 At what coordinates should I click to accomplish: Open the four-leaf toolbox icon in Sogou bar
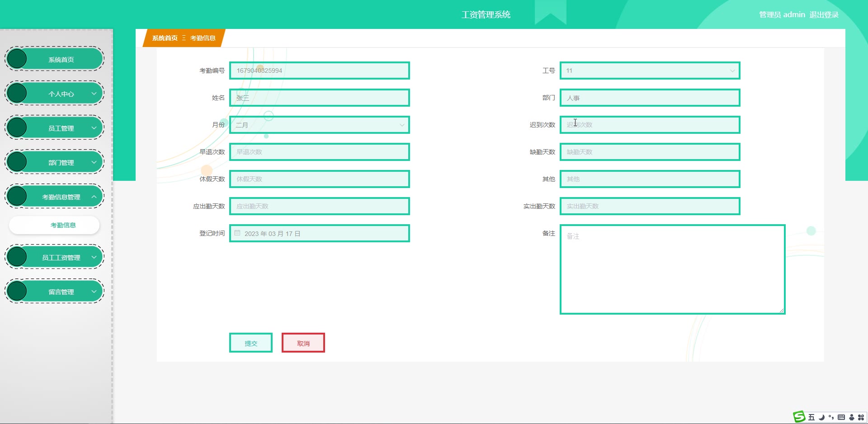pyautogui.click(x=861, y=417)
